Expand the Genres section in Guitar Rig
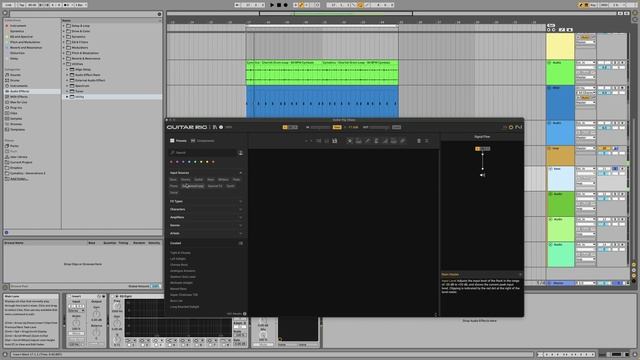 (241, 225)
